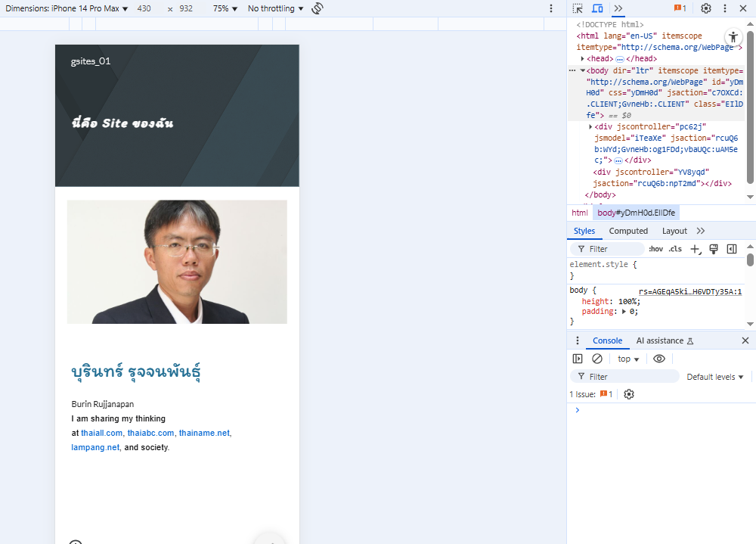
Task: Open DevTools settings gear
Action: pos(705,8)
